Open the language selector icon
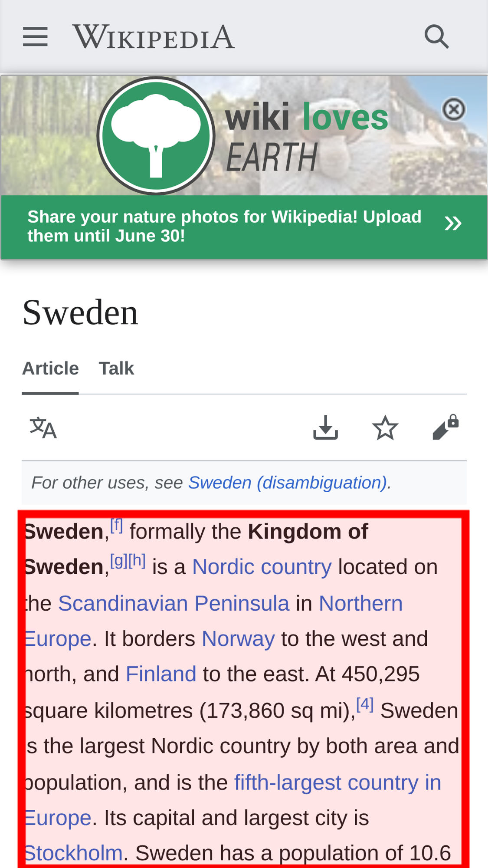488x868 pixels. [43, 428]
